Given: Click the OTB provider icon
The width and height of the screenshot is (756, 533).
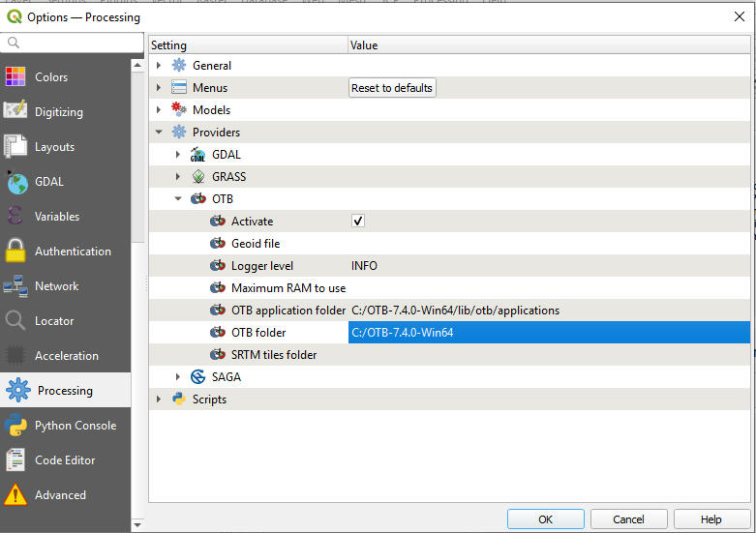Looking at the screenshot, I should pyautogui.click(x=198, y=198).
